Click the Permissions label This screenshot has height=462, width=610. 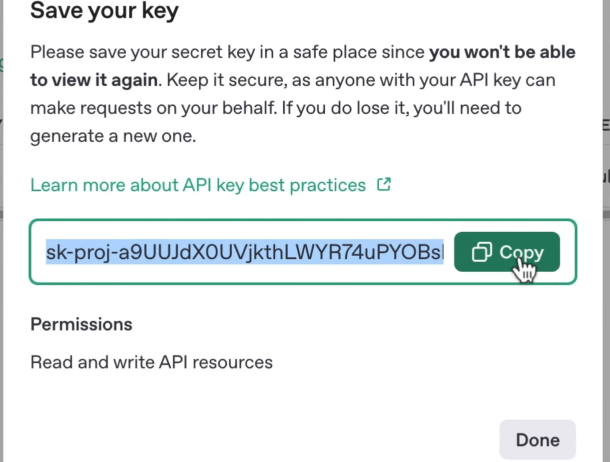81,324
